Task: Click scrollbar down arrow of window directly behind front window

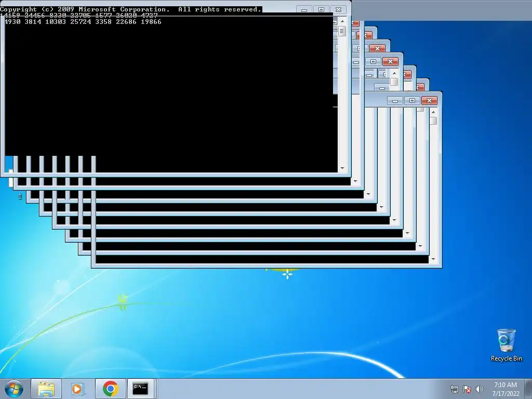Action: (x=355, y=181)
